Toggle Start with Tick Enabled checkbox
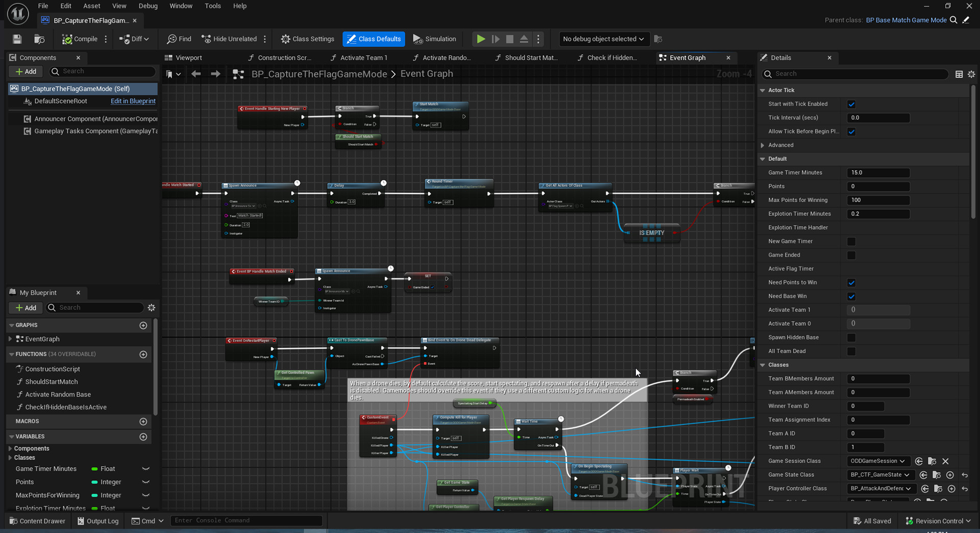The height and width of the screenshot is (533, 980). [851, 104]
